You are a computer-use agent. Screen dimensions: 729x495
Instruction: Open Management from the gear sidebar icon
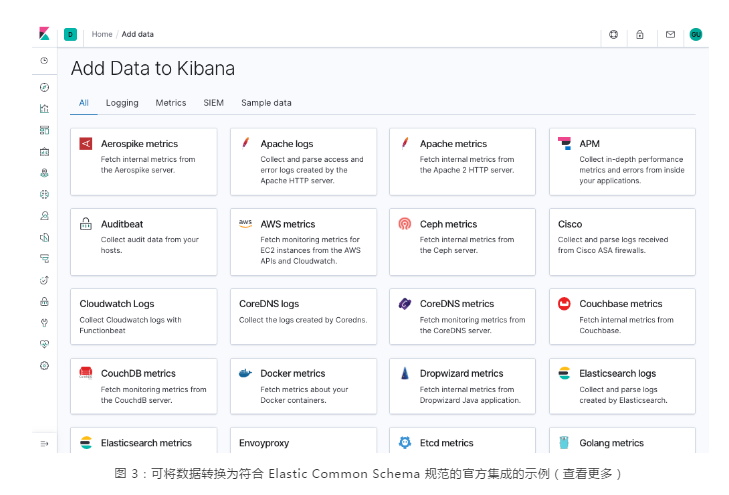44,365
